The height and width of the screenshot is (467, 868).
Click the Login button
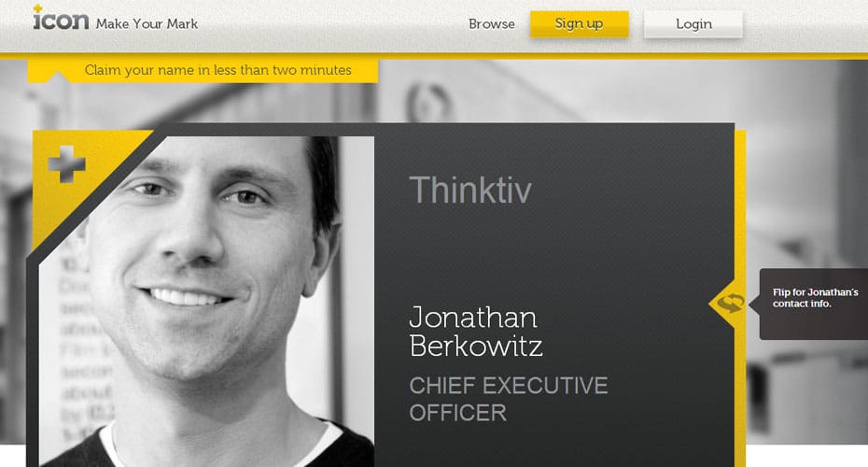[x=693, y=24]
